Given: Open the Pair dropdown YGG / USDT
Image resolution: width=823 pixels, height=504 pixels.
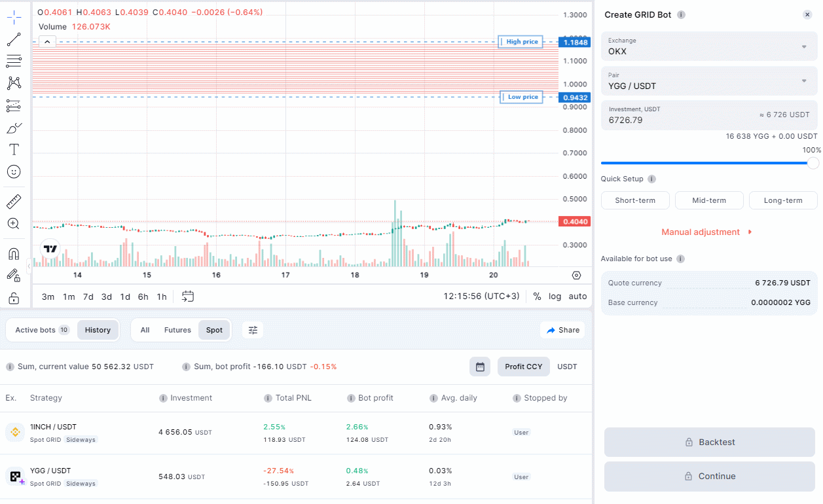Looking at the screenshot, I should 709,81.
